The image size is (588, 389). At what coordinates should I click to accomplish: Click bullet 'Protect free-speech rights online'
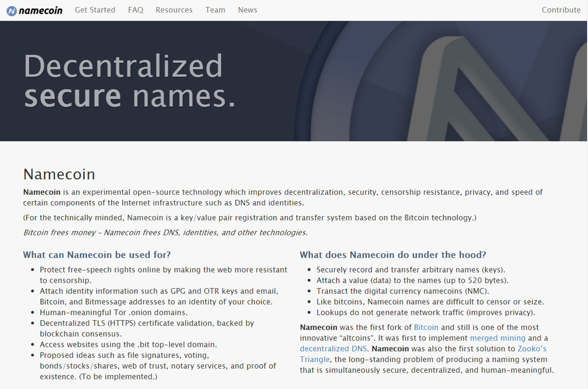click(x=163, y=275)
